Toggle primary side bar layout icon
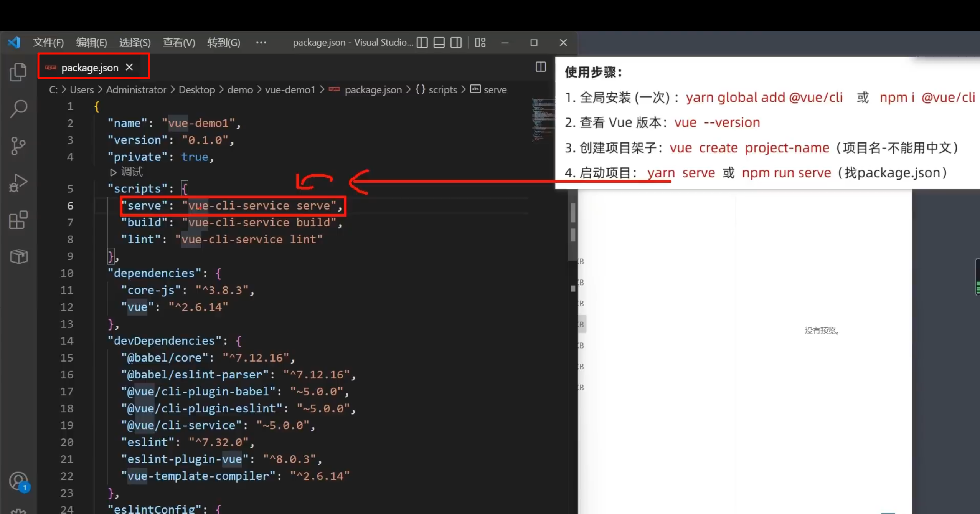980x514 pixels. (422, 42)
